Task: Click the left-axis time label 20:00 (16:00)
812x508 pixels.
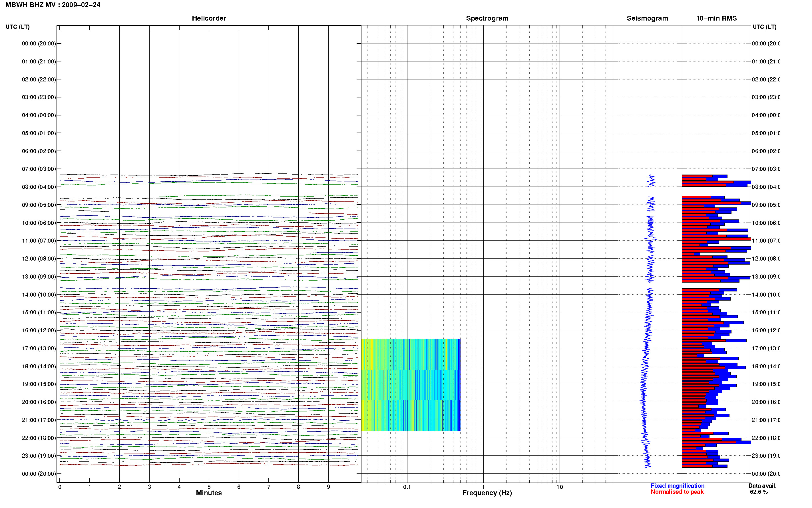Action: point(39,402)
